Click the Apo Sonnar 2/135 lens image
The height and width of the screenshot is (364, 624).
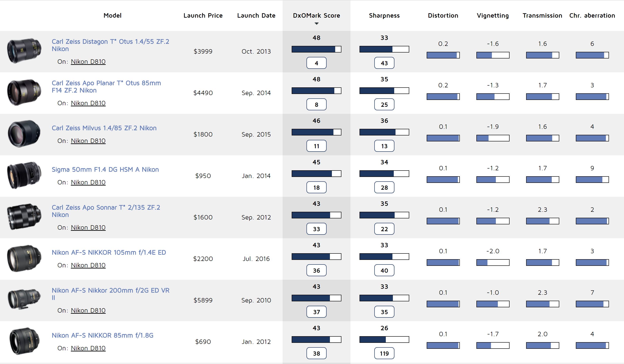(x=24, y=217)
